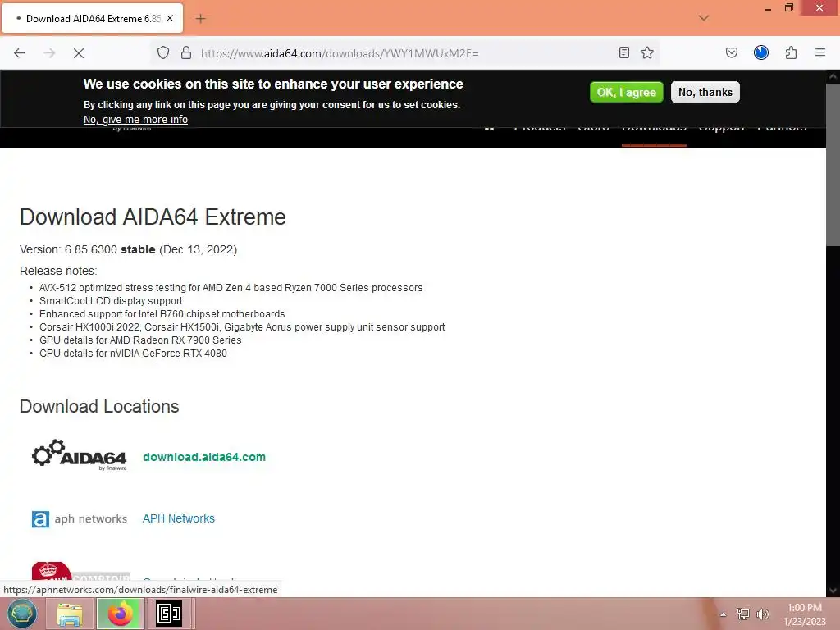Show hidden system tray icons
840x630 pixels.
[x=723, y=614]
